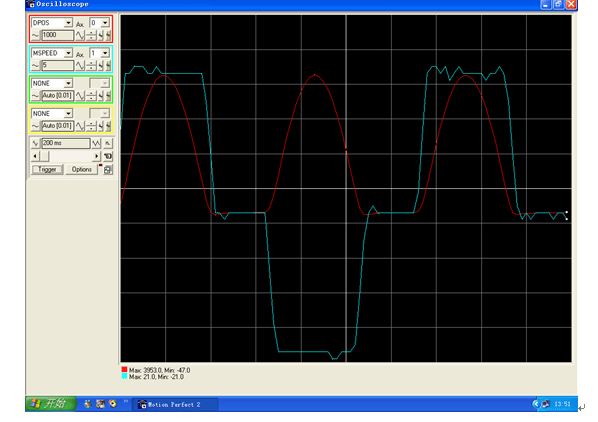Click the horizontal time scrollbar thumb
This screenshot has height=422, width=598.
click(x=44, y=156)
